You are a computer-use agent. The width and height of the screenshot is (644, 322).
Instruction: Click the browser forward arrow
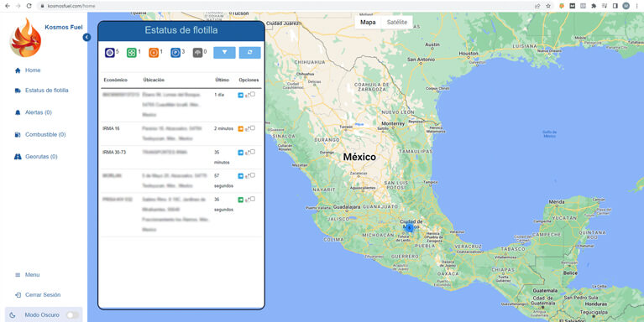(x=18, y=6)
